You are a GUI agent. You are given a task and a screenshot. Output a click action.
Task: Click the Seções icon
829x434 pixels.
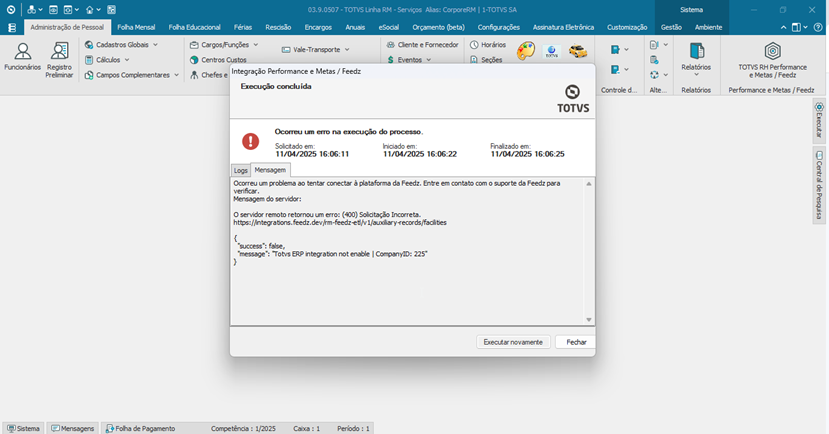coord(474,60)
